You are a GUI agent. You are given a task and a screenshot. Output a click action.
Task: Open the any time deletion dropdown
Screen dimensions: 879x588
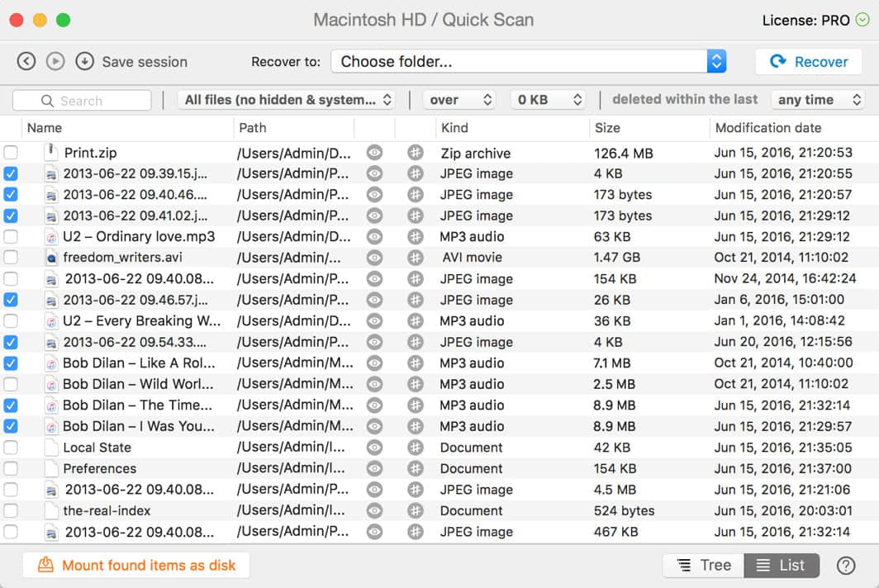click(818, 100)
